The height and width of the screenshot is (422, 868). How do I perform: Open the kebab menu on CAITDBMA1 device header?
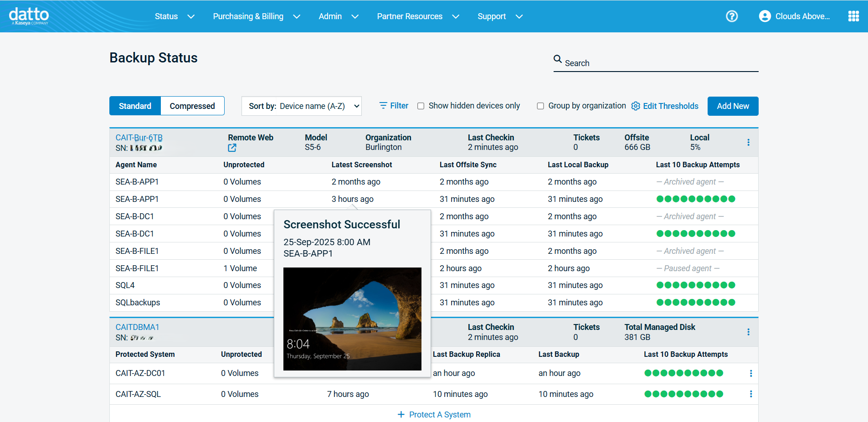pyautogui.click(x=748, y=332)
